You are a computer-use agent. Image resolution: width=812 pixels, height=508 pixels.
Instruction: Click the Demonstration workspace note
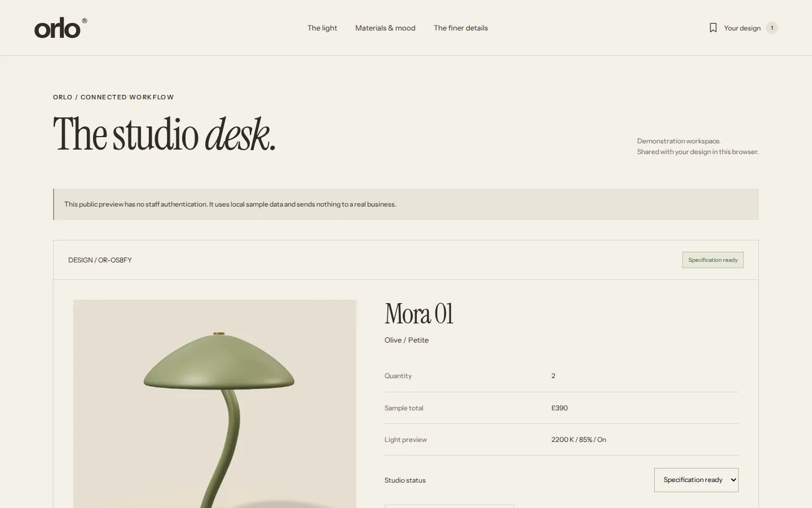tap(698, 146)
